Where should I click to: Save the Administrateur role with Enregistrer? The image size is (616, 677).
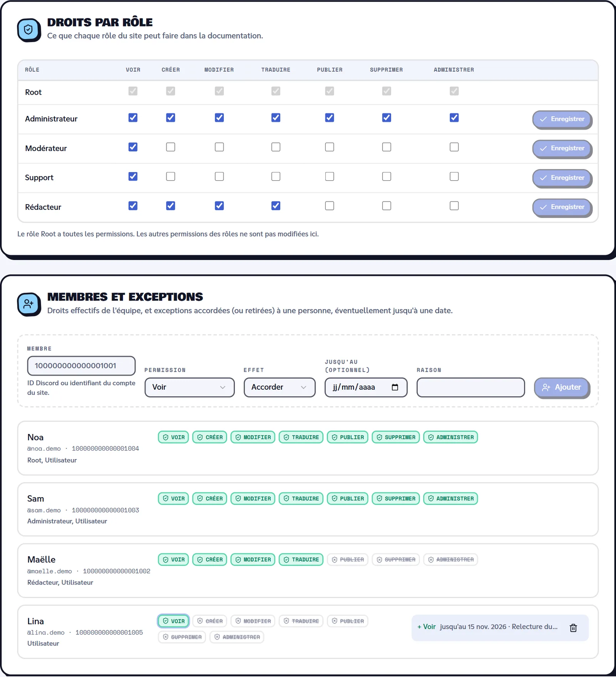562,119
